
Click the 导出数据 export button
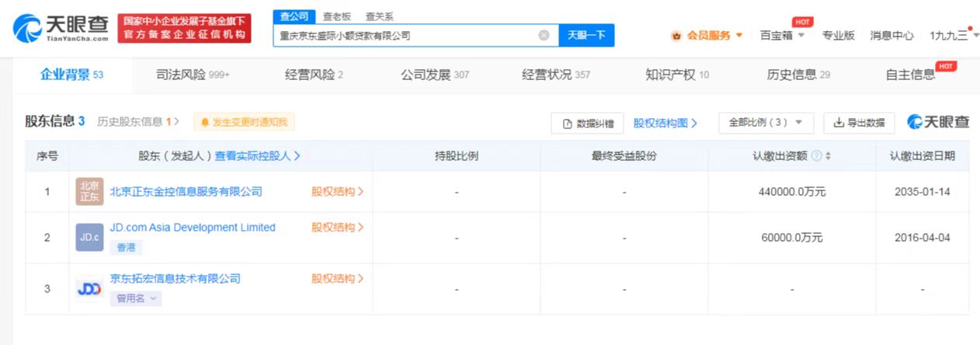click(859, 123)
